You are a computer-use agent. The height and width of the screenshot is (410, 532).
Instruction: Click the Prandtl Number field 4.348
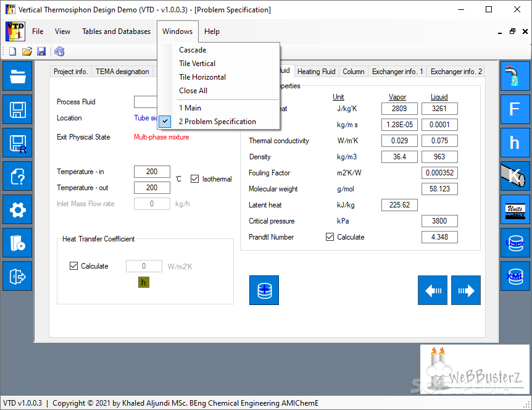(x=439, y=237)
